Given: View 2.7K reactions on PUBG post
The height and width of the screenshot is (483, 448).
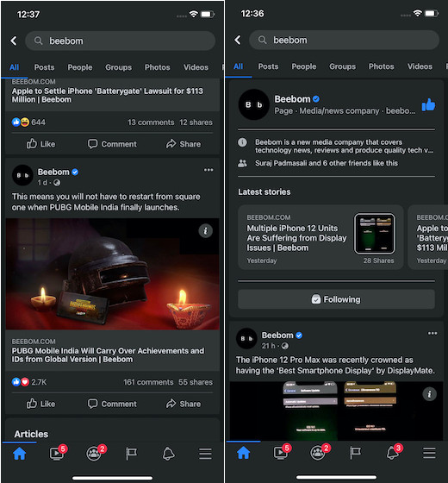Looking at the screenshot, I should click(29, 382).
